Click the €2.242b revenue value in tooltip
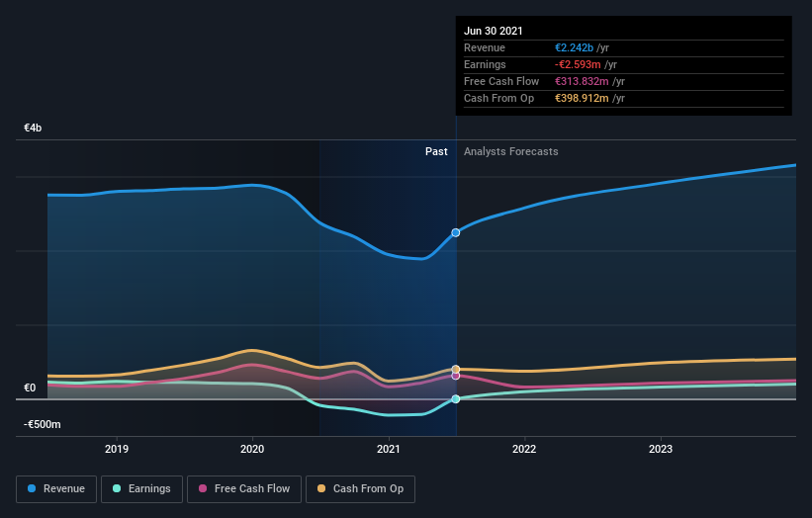Screen dimensions: 812x518 (x=575, y=47)
